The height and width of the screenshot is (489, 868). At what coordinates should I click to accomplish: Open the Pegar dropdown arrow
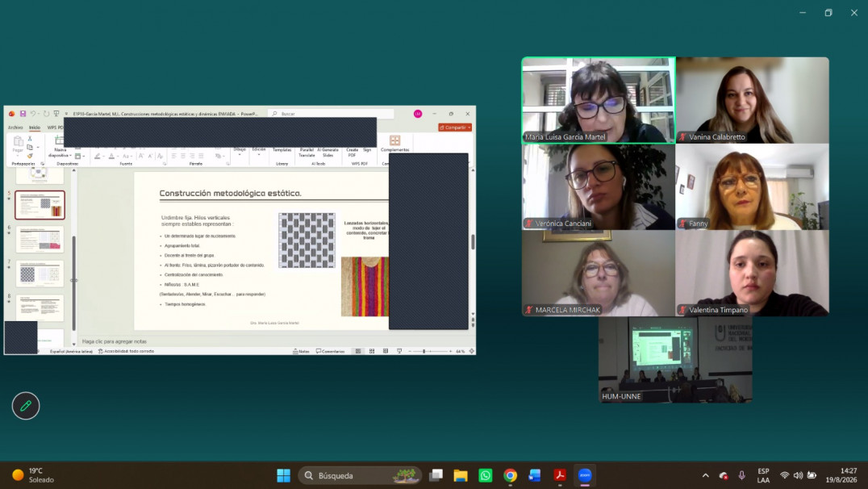18,155
